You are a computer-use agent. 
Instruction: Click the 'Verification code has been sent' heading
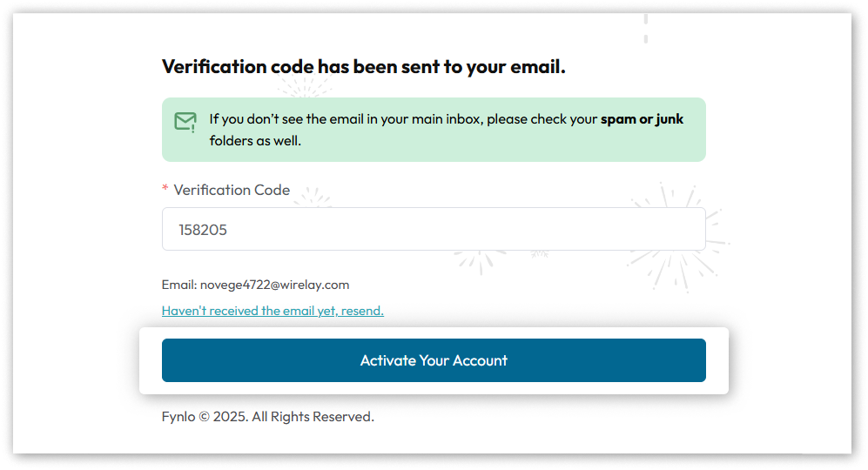click(x=364, y=66)
